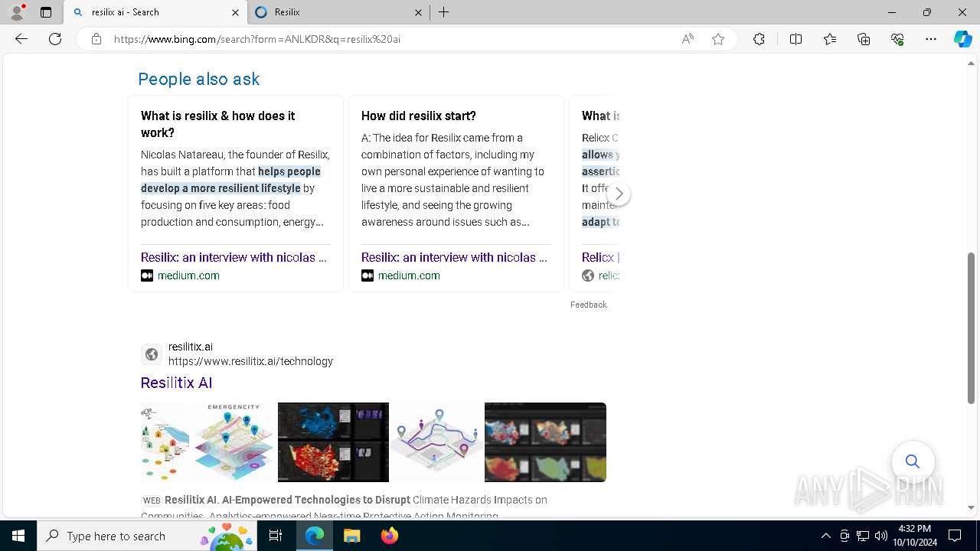Click medium.com under first card
The width and height of the screenshot is (980, 551).
point(188,275)
